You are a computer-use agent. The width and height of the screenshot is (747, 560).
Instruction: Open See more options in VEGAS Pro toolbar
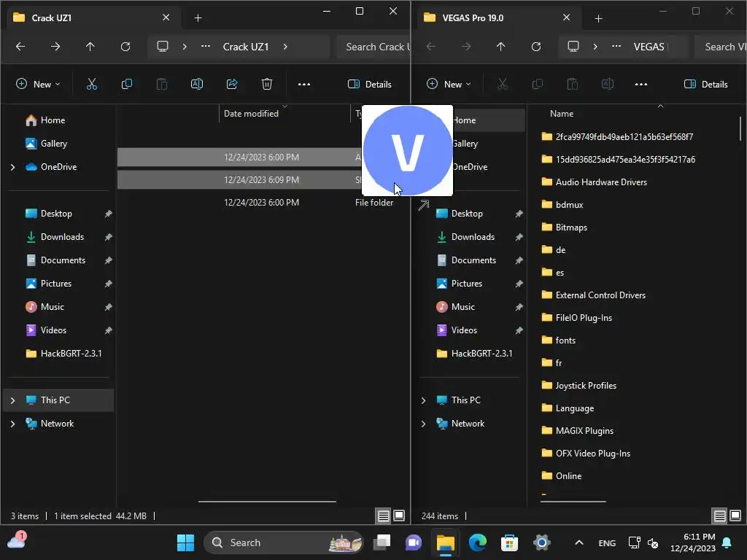pos(641,85)
